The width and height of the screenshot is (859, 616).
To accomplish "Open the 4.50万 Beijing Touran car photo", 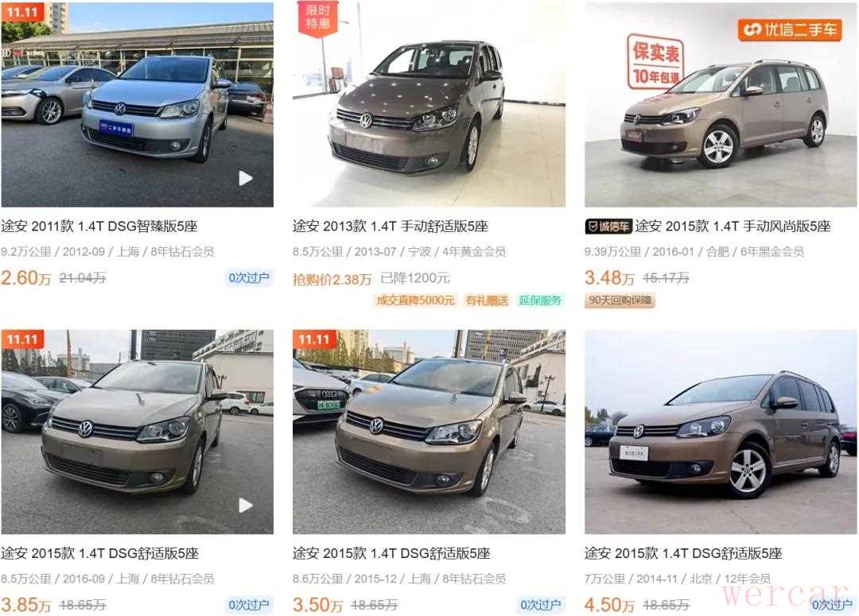I will (720, 432).
